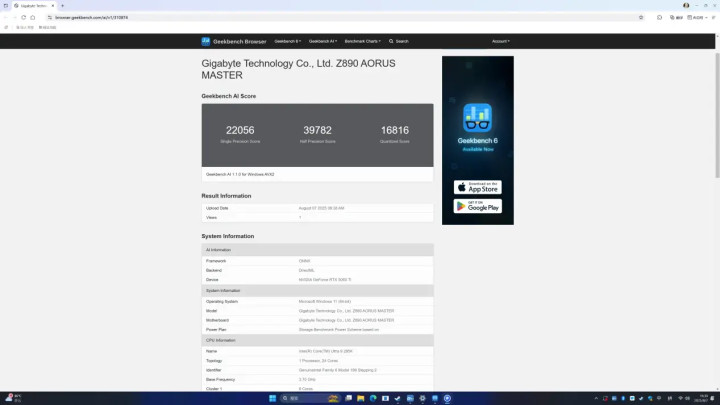This screenshot has width=720, height=405.
Task: Go to browser home page icon
Action: tap(33, 17)
